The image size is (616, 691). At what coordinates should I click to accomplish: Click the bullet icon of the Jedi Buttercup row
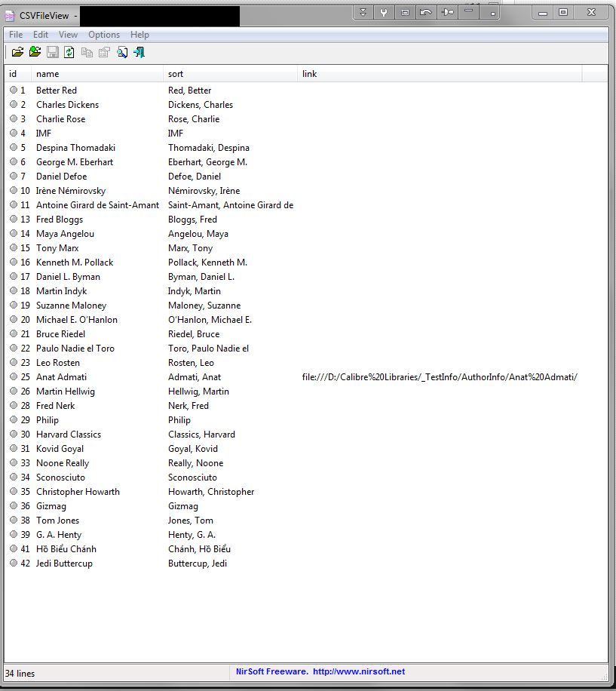14,563
